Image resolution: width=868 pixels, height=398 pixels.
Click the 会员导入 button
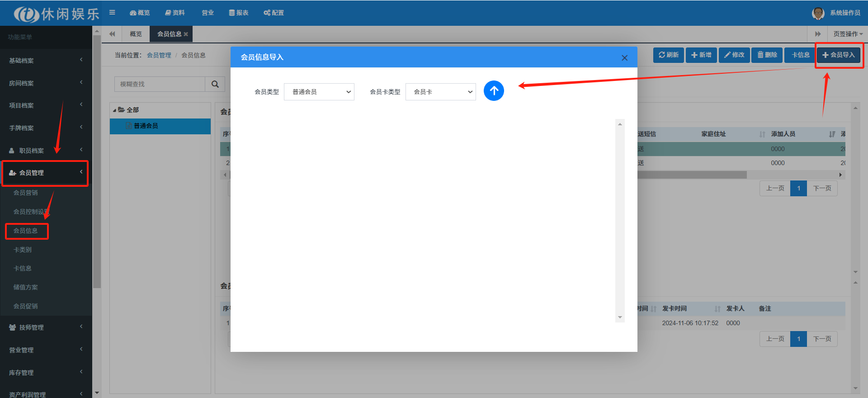(839, 55)
